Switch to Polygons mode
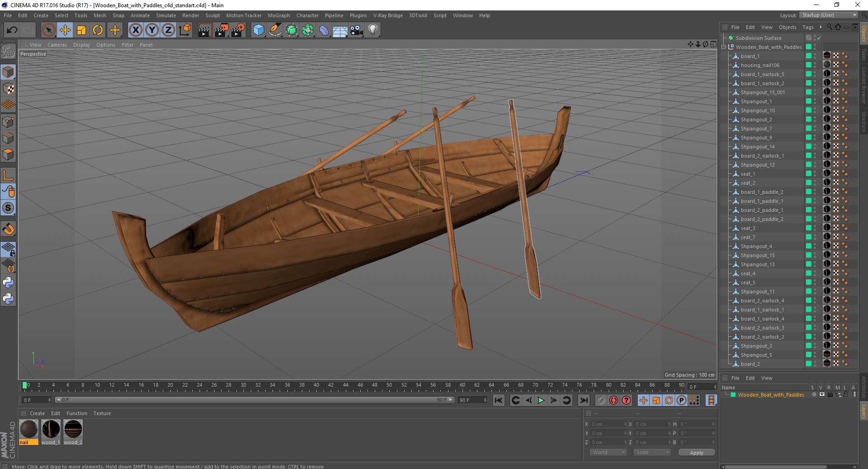The width and height of the screenshot is (868, 469). pos(8,154)
